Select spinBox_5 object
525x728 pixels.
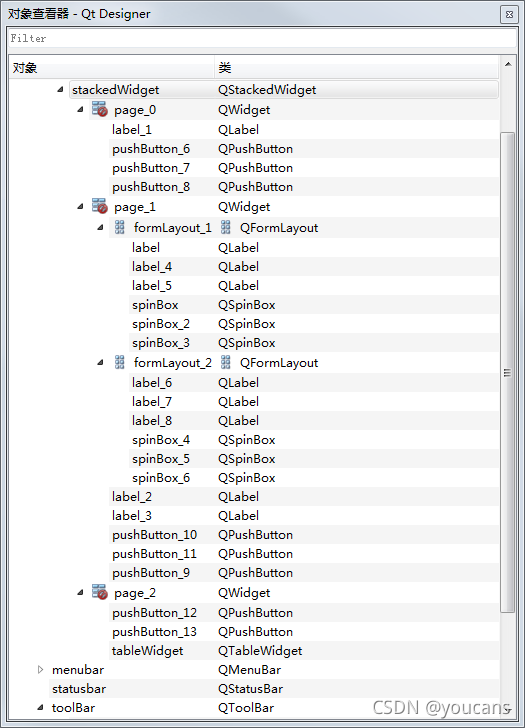point(161,459)
